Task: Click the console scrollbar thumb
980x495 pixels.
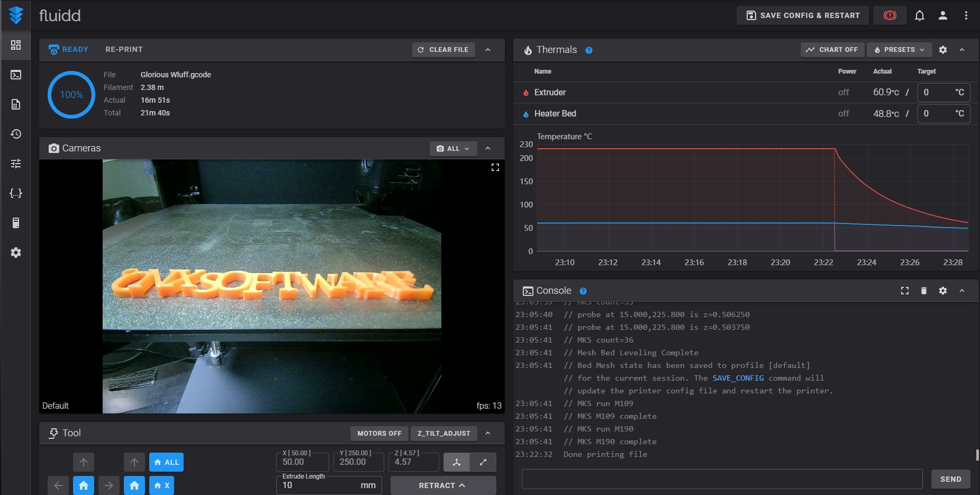Action: click(x=977, y=455)
